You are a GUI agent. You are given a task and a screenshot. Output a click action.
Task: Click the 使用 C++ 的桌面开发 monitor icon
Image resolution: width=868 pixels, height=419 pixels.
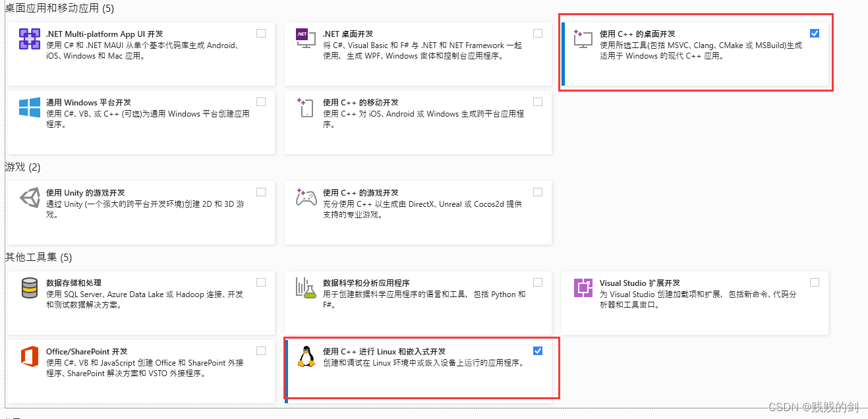click(583, 39)
